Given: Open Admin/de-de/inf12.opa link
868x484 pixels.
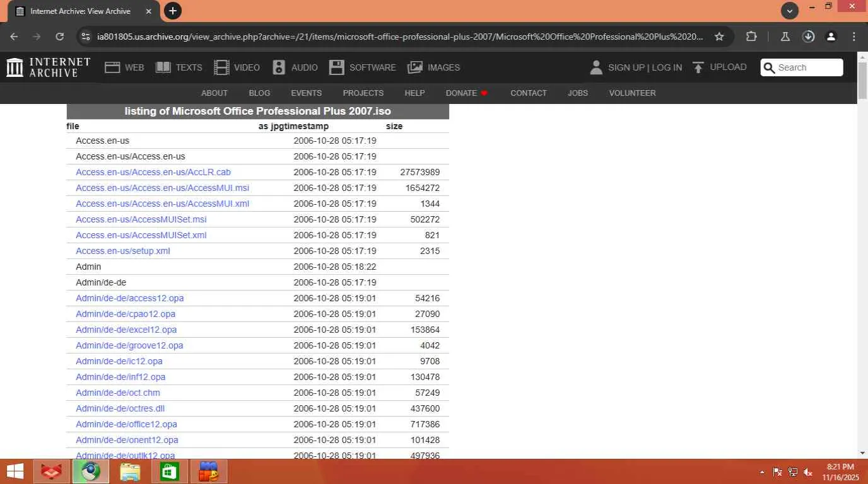Looking at the screenshot, I should point(120,377).
